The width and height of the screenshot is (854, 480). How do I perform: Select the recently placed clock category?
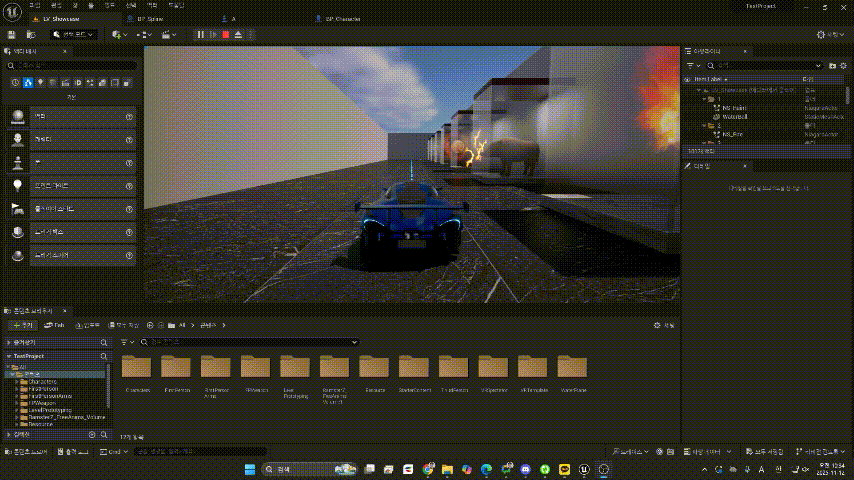(15, 83)
